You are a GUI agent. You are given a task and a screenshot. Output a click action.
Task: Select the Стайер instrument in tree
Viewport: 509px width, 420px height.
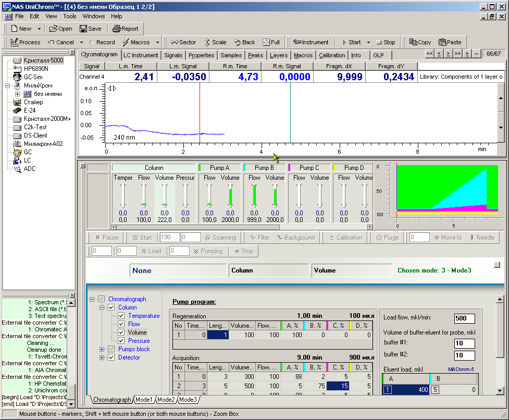click(x=33, y=102)
